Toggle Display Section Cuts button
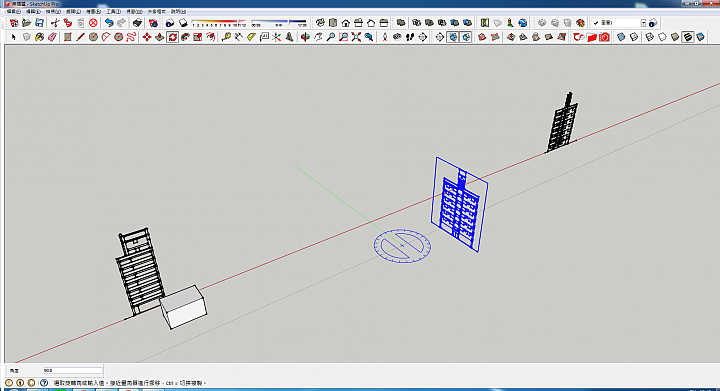This screenshot has width=720, height=391. [466, 37]
